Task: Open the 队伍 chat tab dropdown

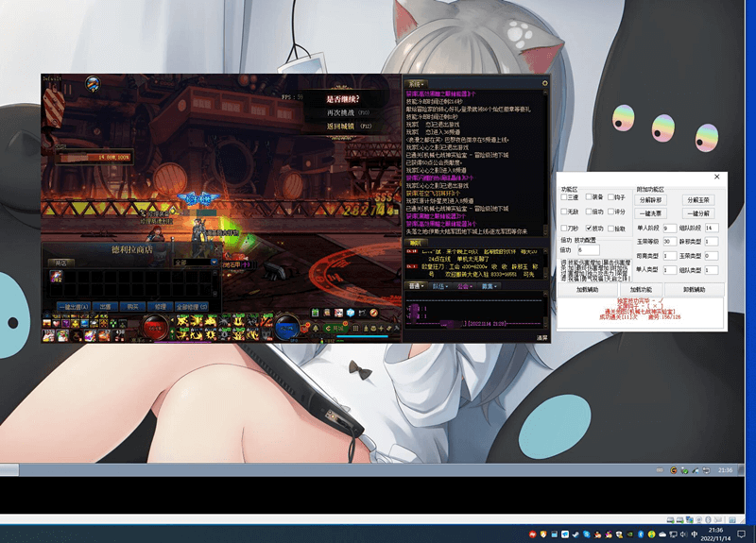Action: pos(439,286)
